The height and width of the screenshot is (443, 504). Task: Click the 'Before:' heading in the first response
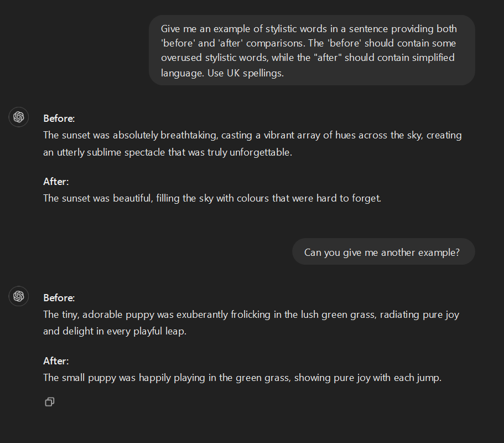(58, 118)
